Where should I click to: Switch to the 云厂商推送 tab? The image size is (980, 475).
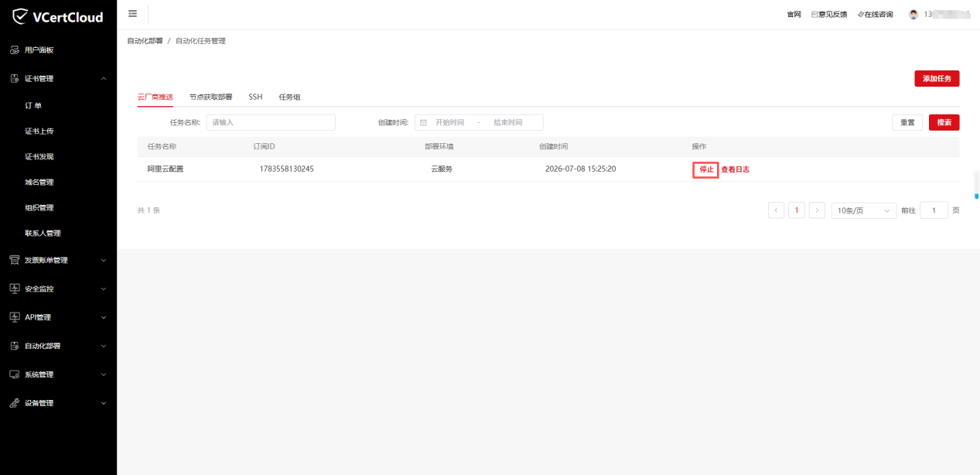coord(155,97)
